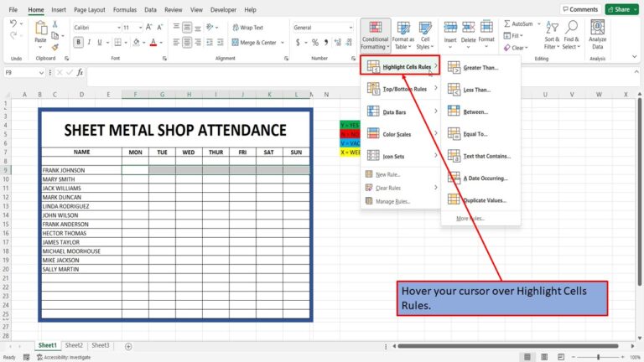Toggle Align Left
The image size is (644, 362).
tap(176, 42)
